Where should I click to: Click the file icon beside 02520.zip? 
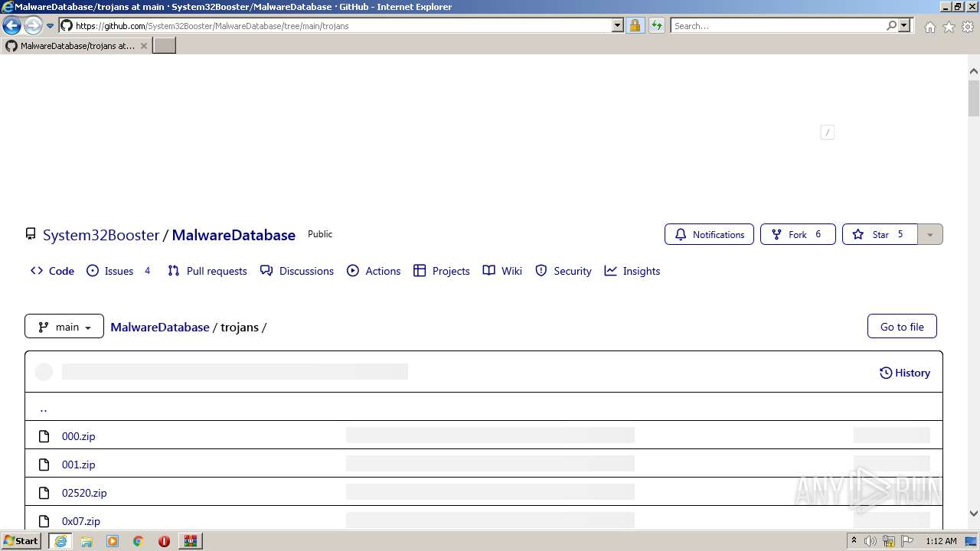point(44,493)
